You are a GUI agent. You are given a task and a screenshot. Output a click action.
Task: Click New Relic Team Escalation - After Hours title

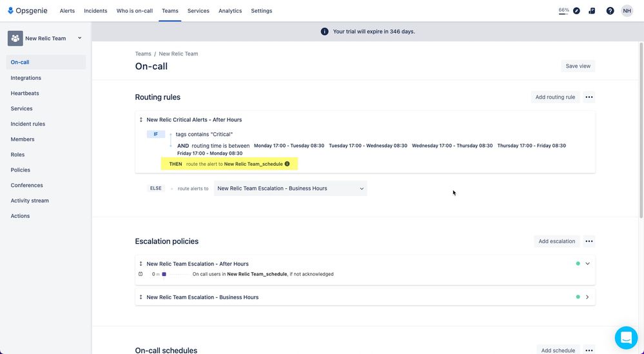pyautogui.click(x=197, y=264)
